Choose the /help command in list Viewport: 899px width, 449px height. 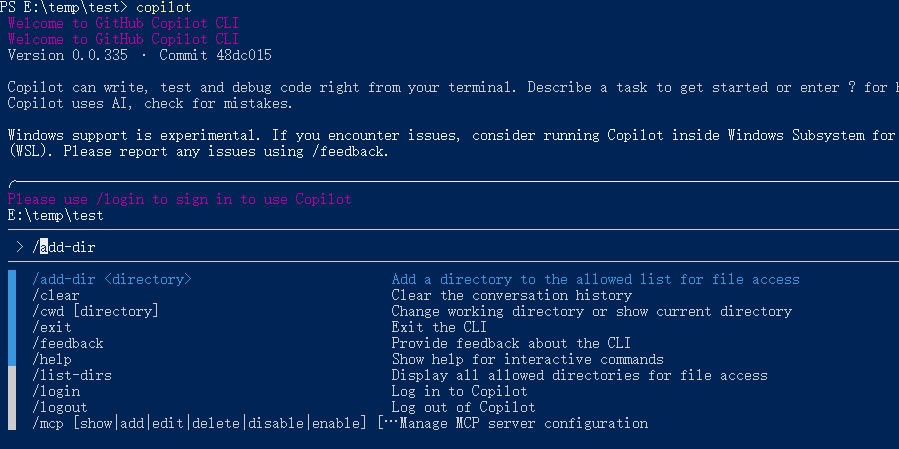click(x=52, y=360)
